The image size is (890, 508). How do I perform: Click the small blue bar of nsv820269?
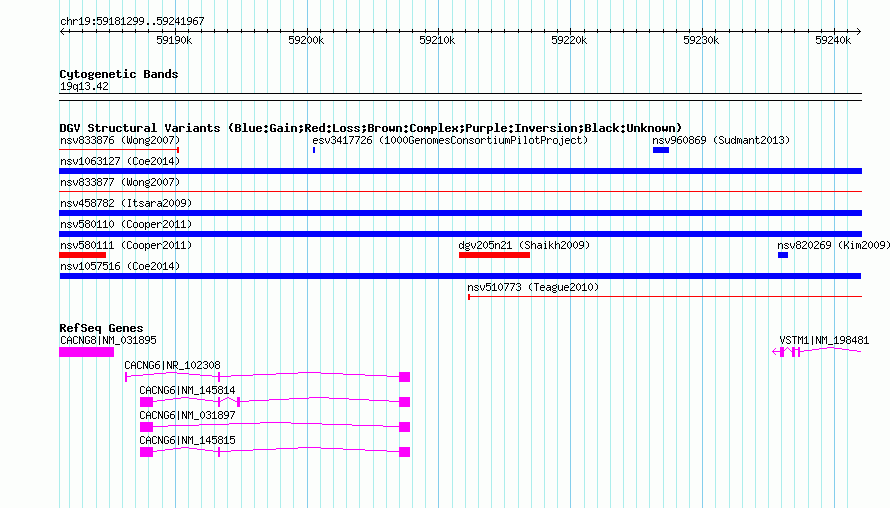click(783, 255)
